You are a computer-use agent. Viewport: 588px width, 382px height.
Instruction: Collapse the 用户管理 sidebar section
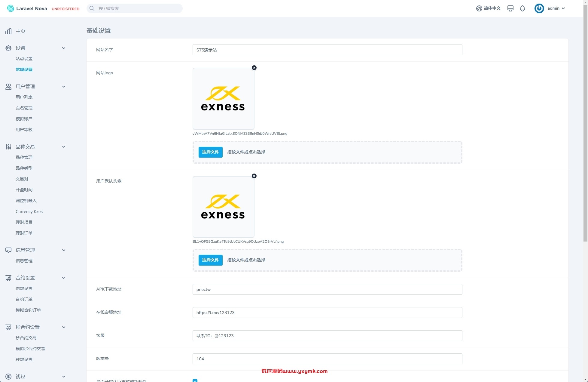64,87
